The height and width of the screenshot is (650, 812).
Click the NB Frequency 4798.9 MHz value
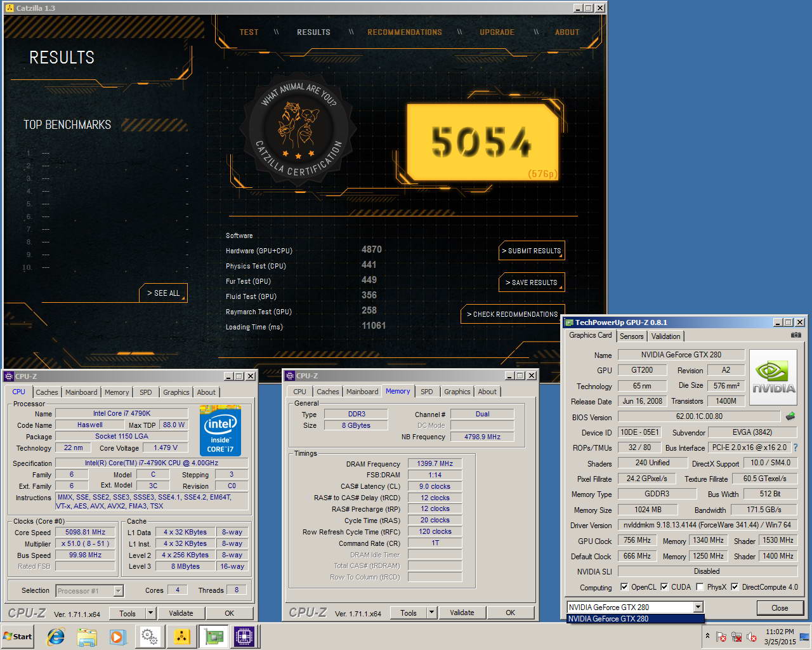pos(482,437)
